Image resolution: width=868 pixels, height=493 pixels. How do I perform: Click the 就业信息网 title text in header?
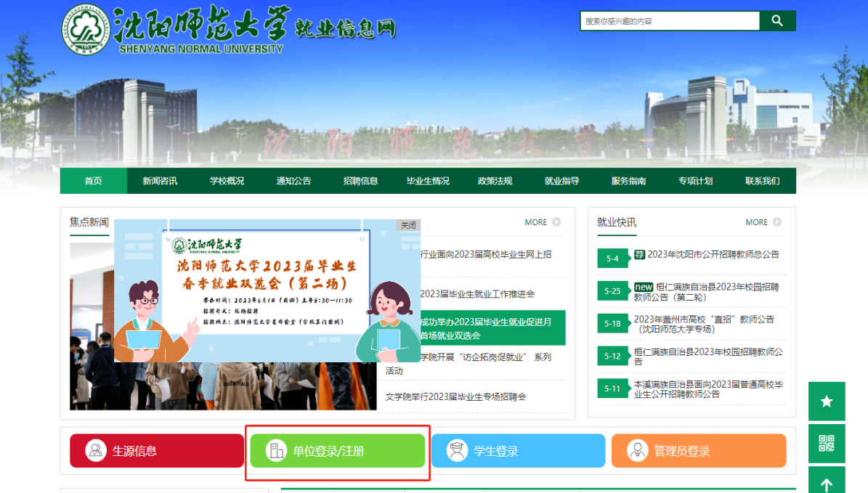(346, 28)
